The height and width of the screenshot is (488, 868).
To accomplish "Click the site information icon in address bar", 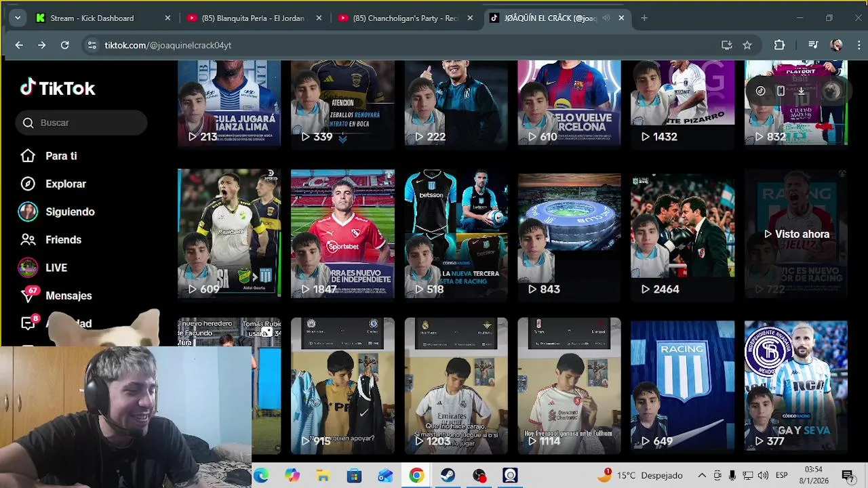I will (92, 45).
